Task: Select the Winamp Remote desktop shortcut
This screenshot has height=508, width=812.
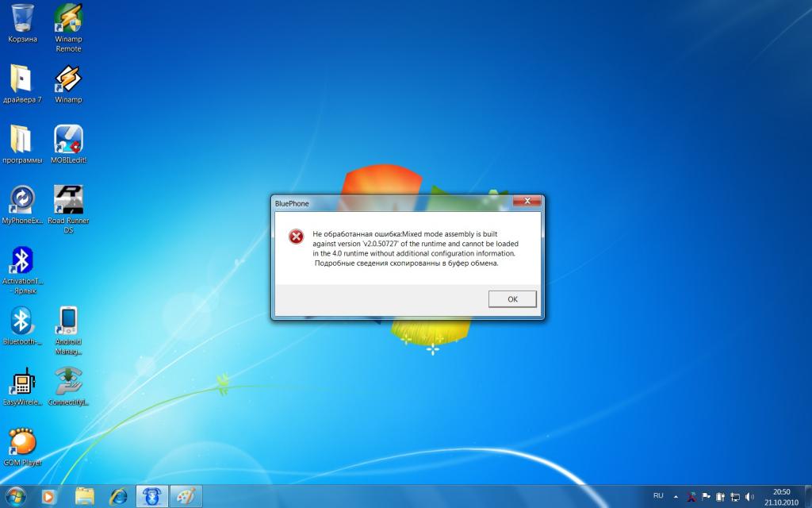Action: (x=68, y=19)
